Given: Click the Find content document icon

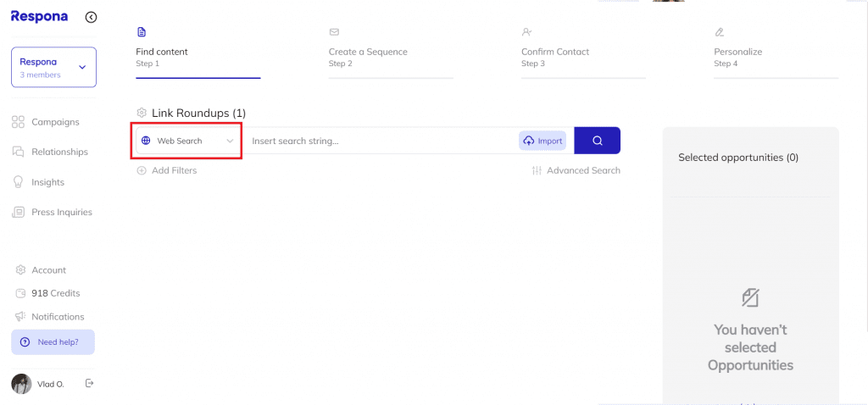Looking at the screenshot, I should pyautogui.click(x=142, y=32).
